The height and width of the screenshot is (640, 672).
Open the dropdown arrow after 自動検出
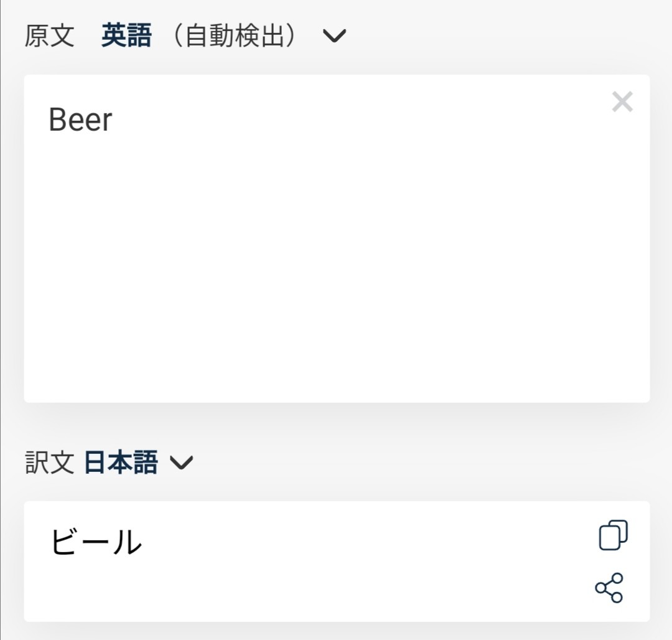click(334, 37)
